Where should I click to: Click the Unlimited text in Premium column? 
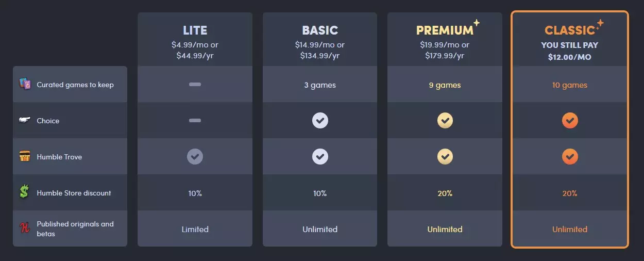[445, 229]
